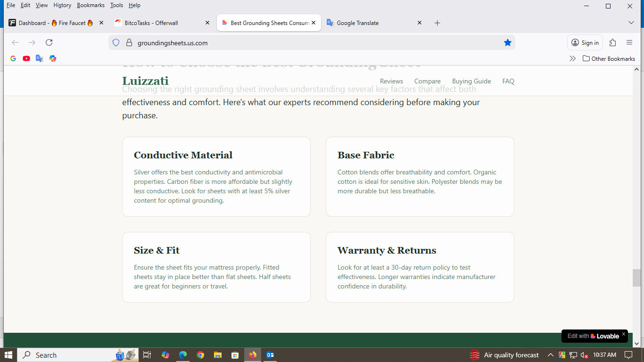Open the Action Center notifications icon

[628, 355]
